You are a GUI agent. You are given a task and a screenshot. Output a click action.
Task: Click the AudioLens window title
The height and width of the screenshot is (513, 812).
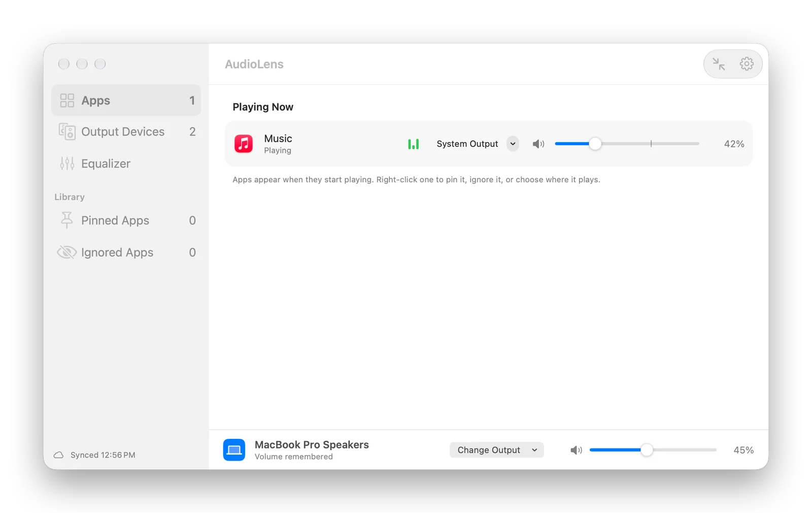click(x=254, y=65)
